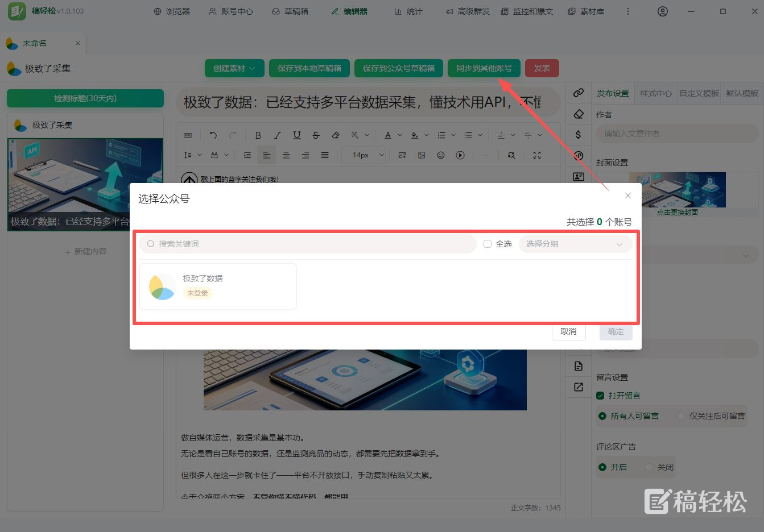Click the 请输入文章作者 author field
Image resolution: width=764 pixels, height=532 pixels.
point(677,134)
